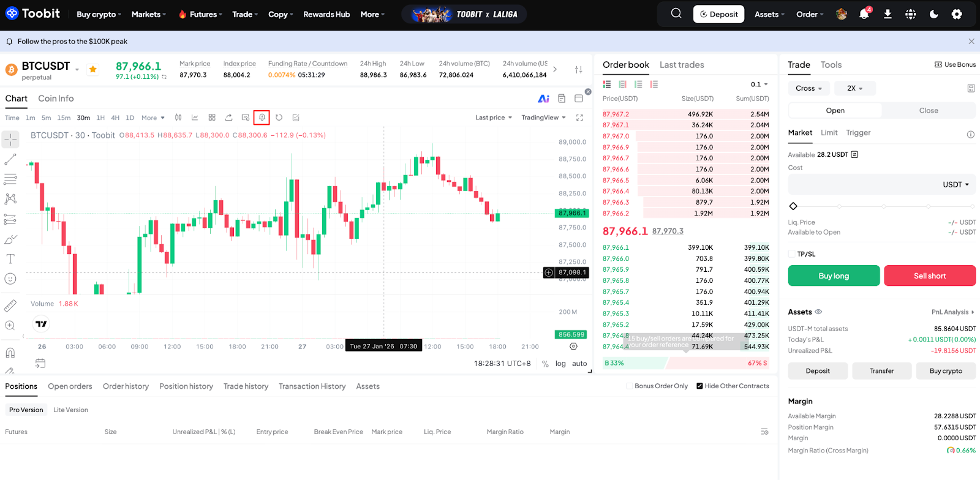Select the chart zoom-in tool
Screen dimensions: 980x480
coord(10,326)
